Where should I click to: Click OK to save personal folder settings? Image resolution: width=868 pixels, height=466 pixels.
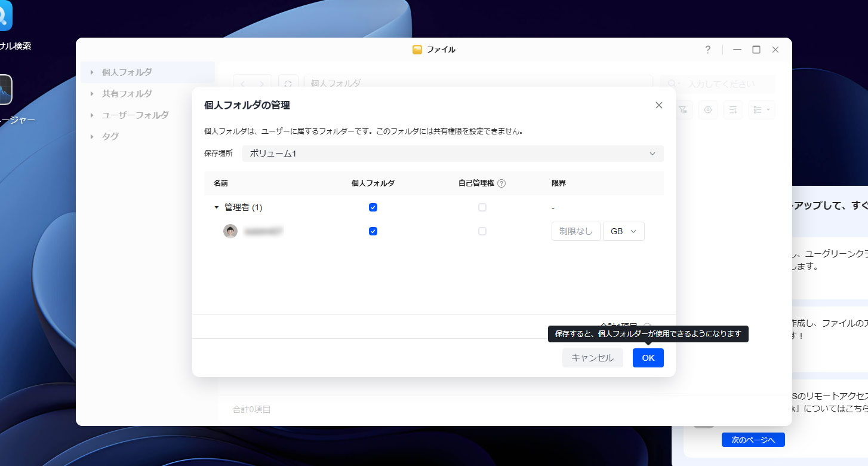tap(648, 357)
